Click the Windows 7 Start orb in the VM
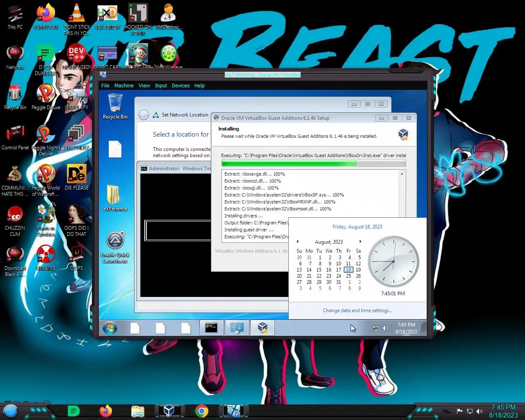Screen dimensions: 525x420 click(110, 328)
